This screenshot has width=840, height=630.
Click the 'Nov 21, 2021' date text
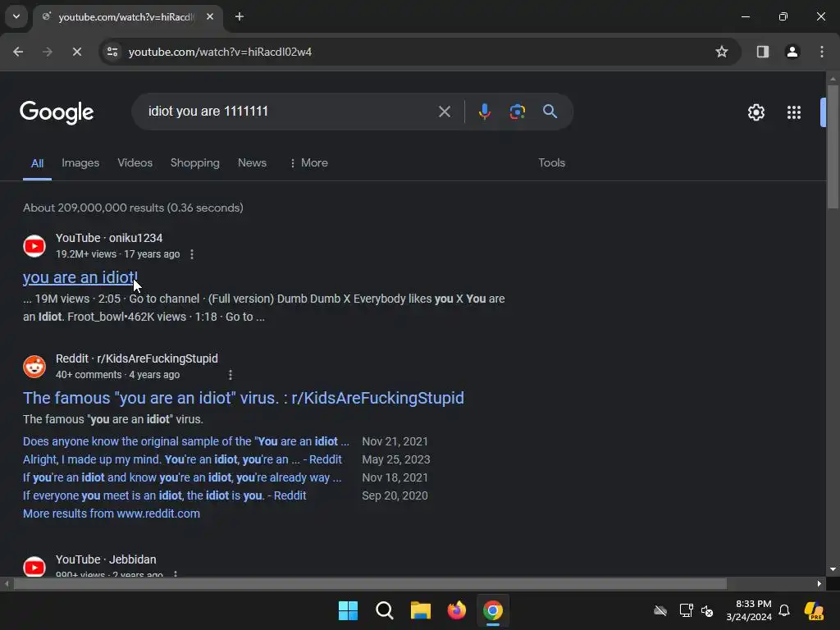click(395, 441)
